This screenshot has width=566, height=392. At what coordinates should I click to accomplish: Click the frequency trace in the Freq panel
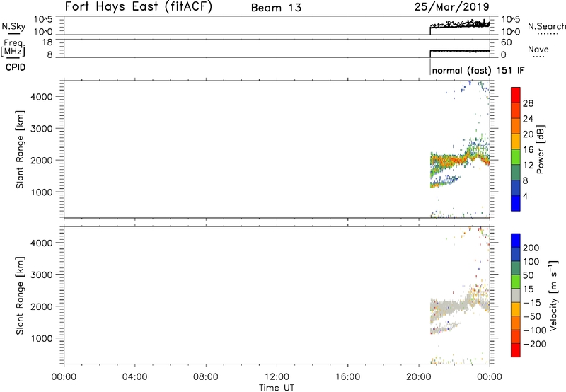click(460, 51)
